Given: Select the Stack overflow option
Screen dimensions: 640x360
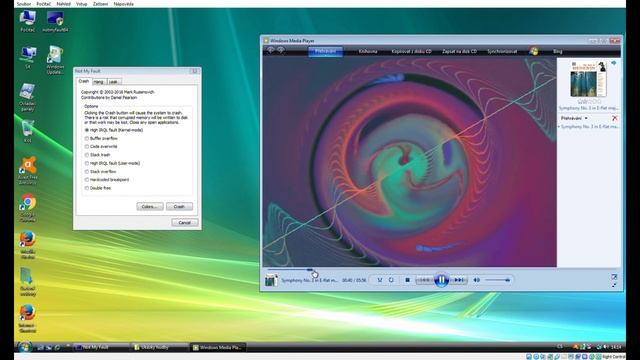Looking at the screenshot, I should 100,172.
